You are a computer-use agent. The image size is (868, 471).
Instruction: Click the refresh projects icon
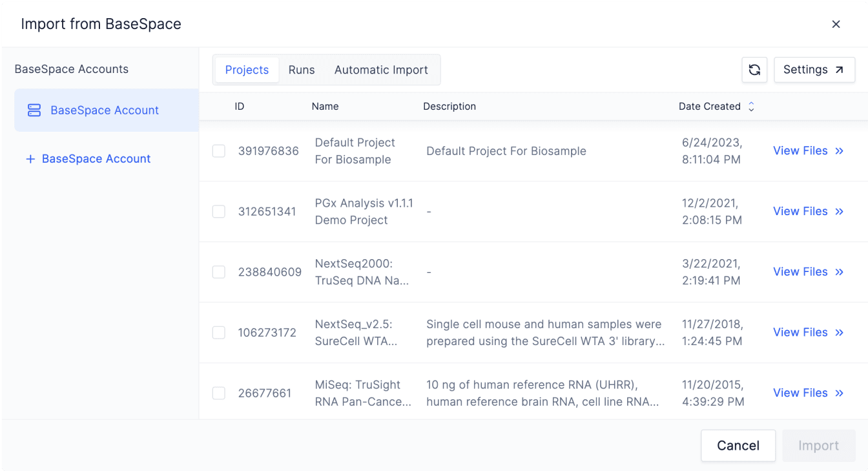pos(754,70)
